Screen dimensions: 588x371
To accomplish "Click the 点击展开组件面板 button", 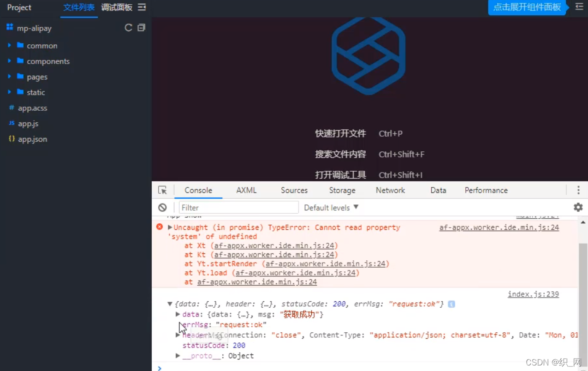I will click(x=527, y=7).
